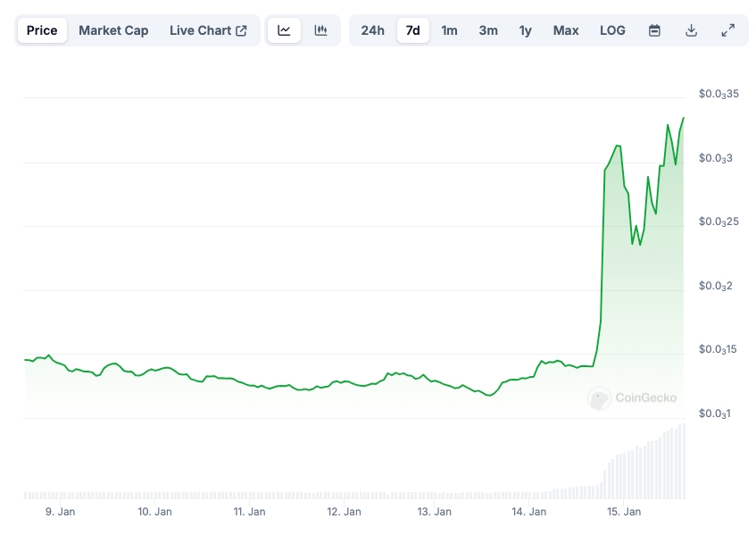
Task: Click the $0.0₃3 price axis label
Action: point(716,158)
